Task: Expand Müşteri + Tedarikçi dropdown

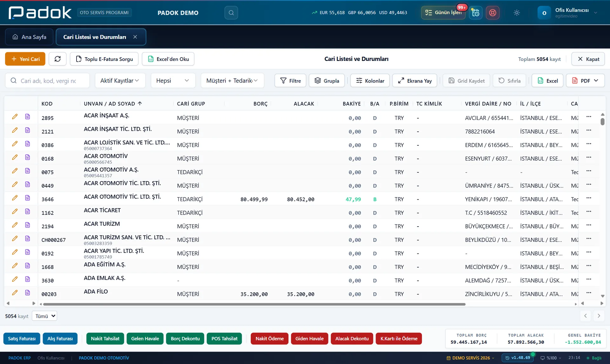Action: point(232,81)
